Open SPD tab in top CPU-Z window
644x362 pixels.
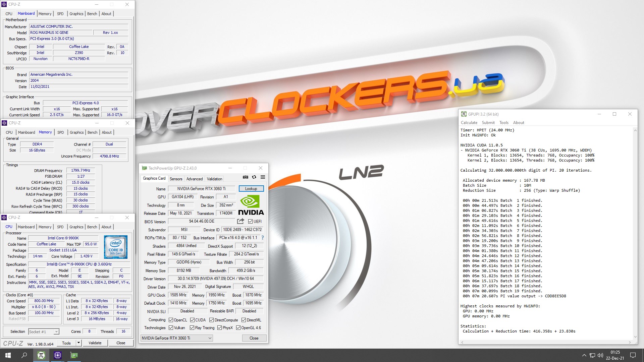pyautogui.click(x=60, y=14)
